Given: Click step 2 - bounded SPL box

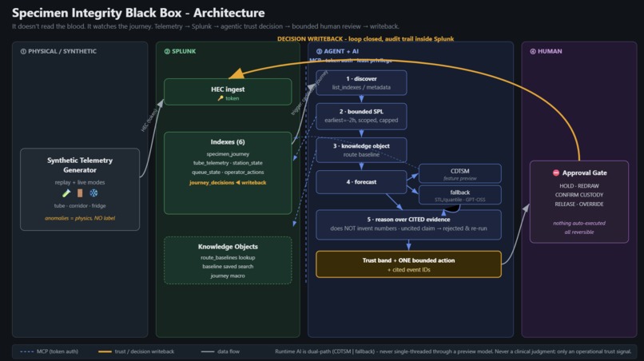Looking at the screenshot, I should point(361,117).
